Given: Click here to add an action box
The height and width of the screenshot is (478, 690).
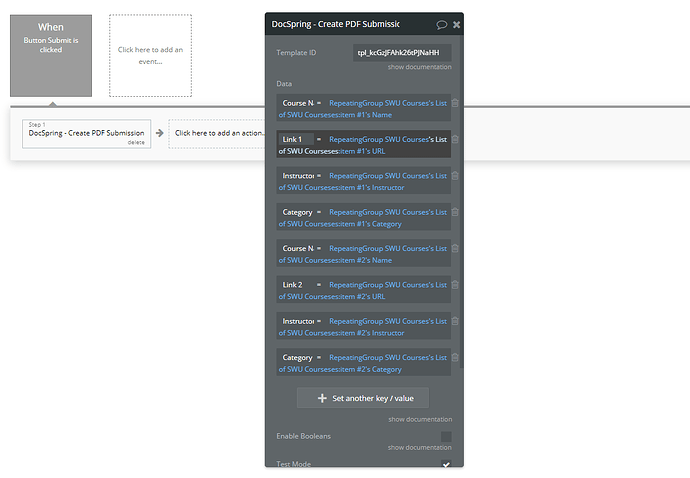Looking at the screenshot, I should coord(217,133).
